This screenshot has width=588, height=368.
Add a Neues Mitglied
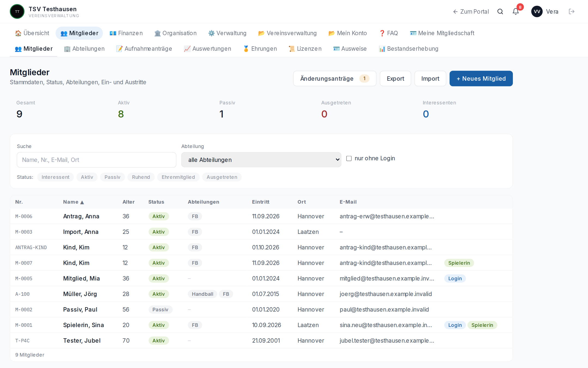point(481,79)
